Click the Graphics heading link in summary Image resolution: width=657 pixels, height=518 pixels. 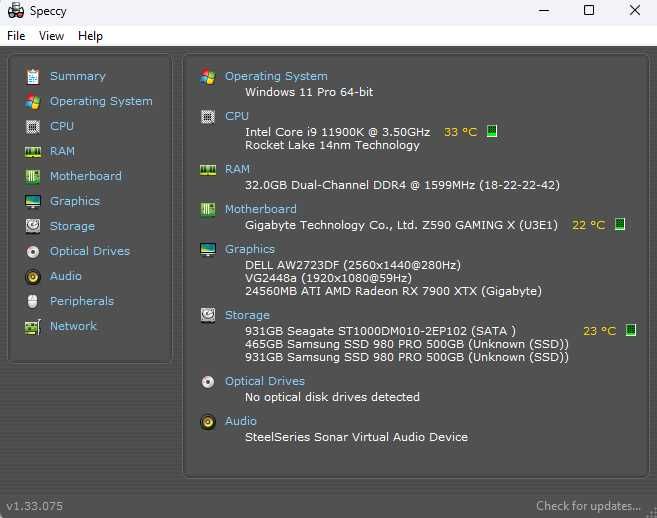(250, 249)
